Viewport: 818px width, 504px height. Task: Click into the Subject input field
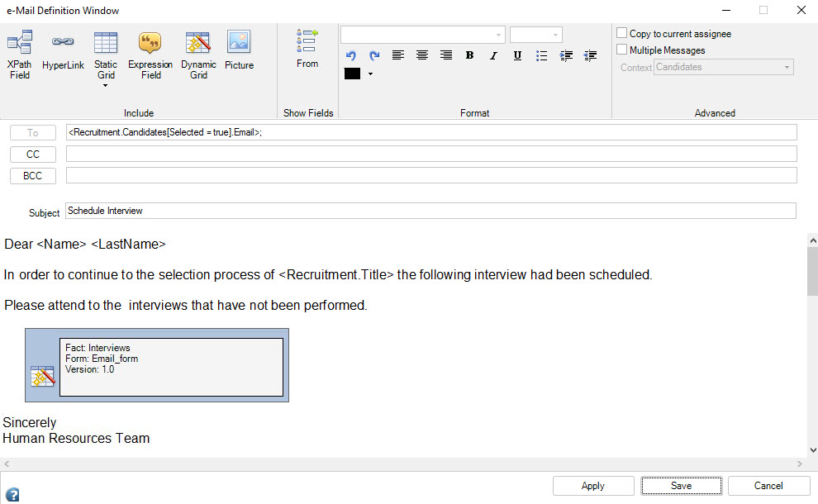(430, 211)
